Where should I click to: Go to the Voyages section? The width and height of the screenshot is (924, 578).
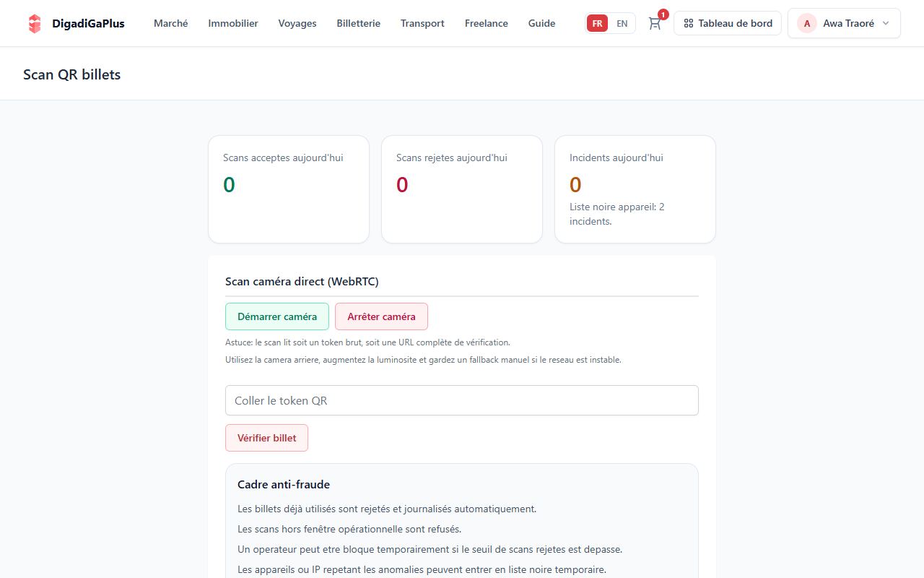coord(297,23)
